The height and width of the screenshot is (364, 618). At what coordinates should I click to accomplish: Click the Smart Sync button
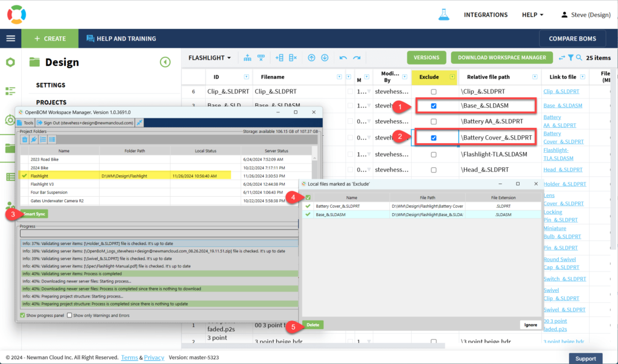[x=34, y=214]
